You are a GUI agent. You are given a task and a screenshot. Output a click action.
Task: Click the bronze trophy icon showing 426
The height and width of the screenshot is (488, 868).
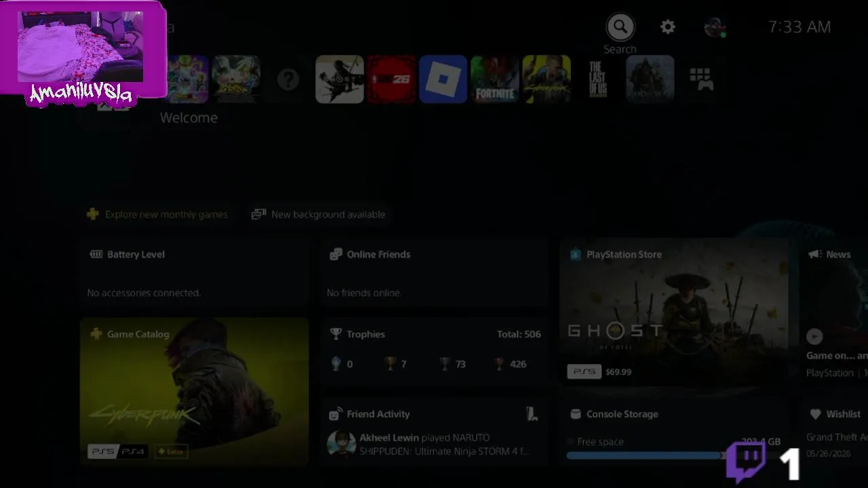click(x=500, y=364)
